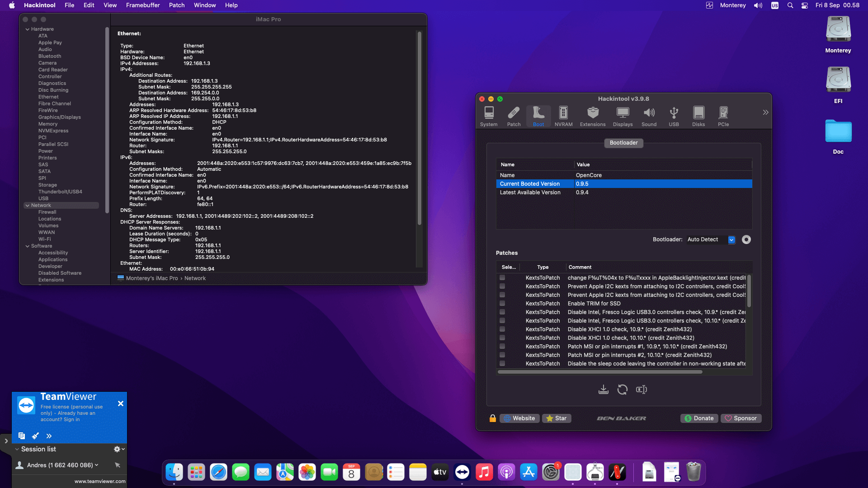The height and width of the screenshot is (488, 868).
Task: Open System Preferences in the Dock
Action: [551, 472]
